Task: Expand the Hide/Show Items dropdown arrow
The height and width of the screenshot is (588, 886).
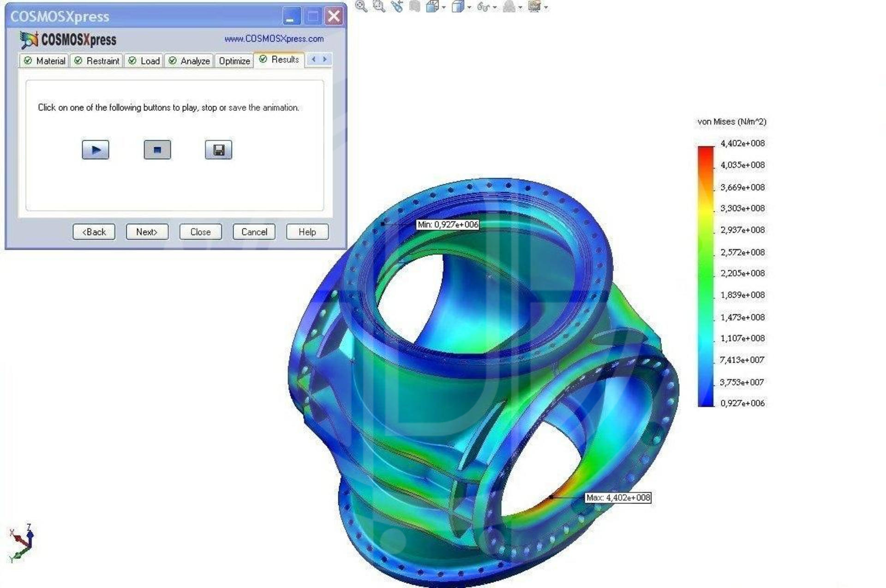Action: point(495,7)
